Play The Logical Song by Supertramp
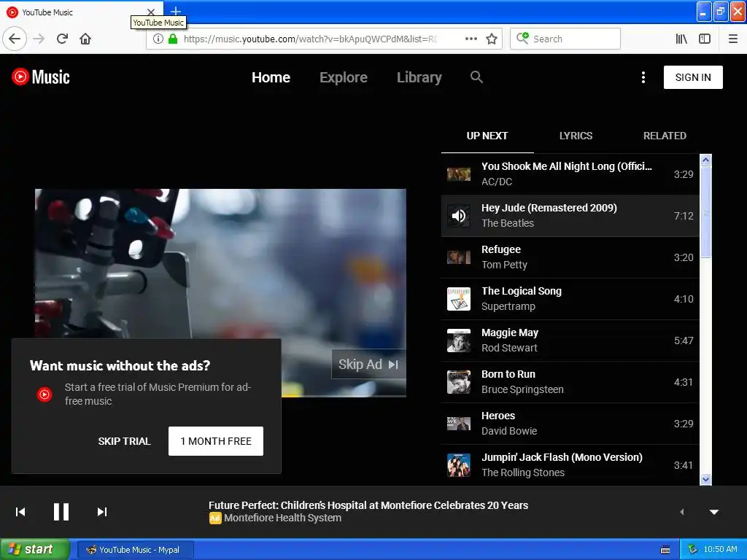Viewport: 747px width, 560px height. 570,298
